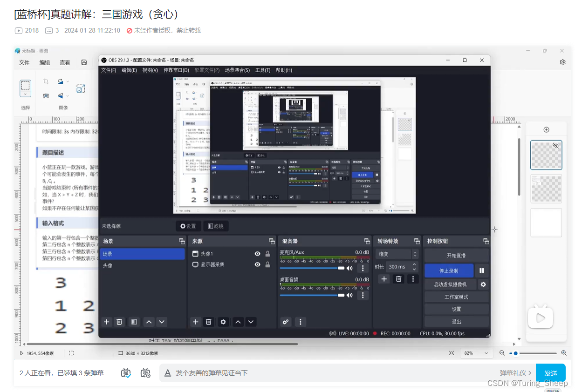This screenshot has height=392, width=575.
Task: Toggle hidden-layer eye on top Paint layer
Action: [x=555, y=146]
